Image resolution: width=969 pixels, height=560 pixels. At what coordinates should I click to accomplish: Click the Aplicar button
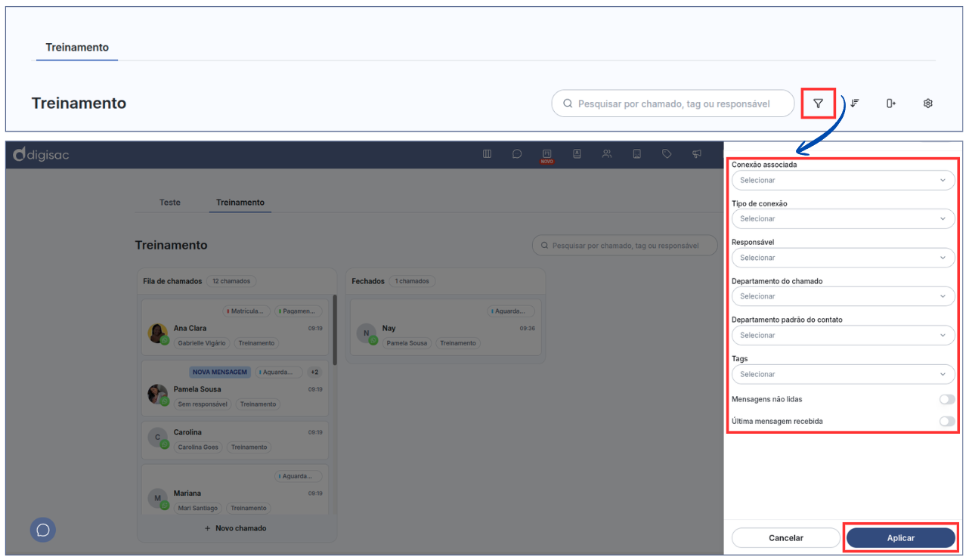[x=900, y=538]
